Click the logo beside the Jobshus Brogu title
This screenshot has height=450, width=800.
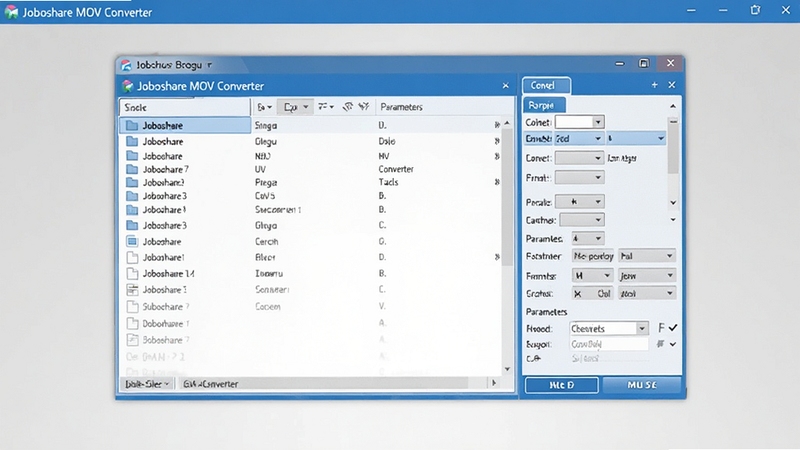[126, 65]
